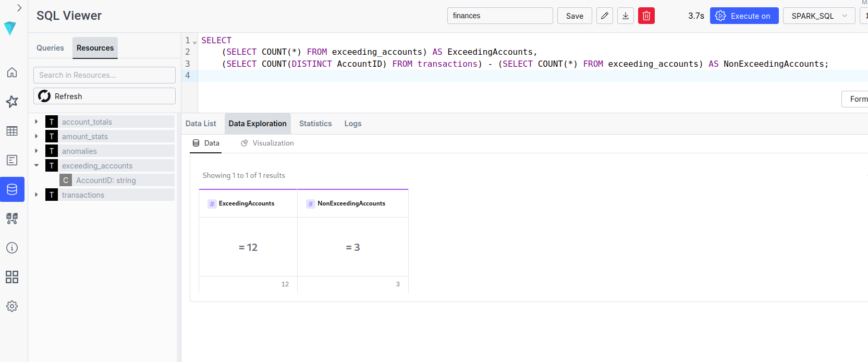Click the table icon for exceeding_accounts
The height and width of the screenshot is (362, 868).
tap(52, 166)
